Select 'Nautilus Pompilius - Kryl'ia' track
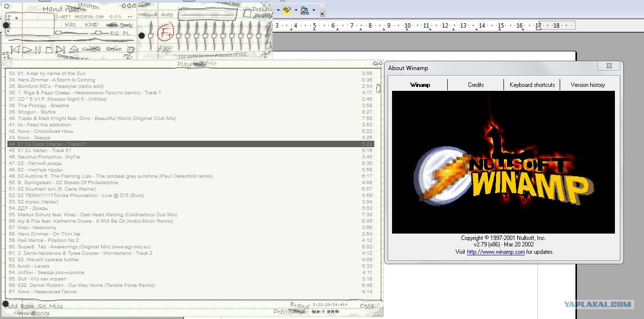 coord(190,157)
